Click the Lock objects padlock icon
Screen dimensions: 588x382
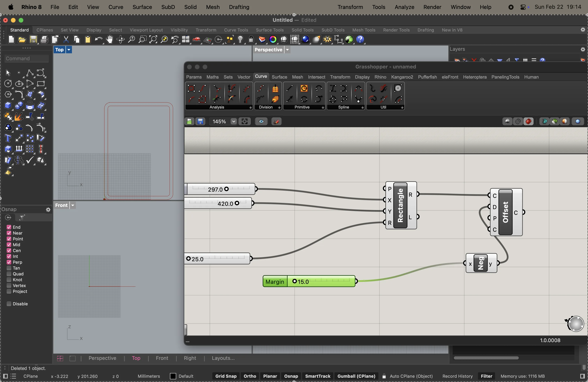click(251, 39)
